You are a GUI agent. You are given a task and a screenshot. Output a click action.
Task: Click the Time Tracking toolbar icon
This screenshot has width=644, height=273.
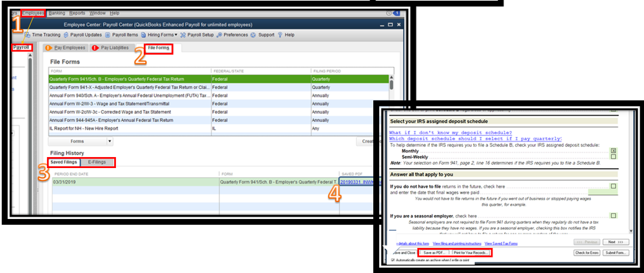28,35
